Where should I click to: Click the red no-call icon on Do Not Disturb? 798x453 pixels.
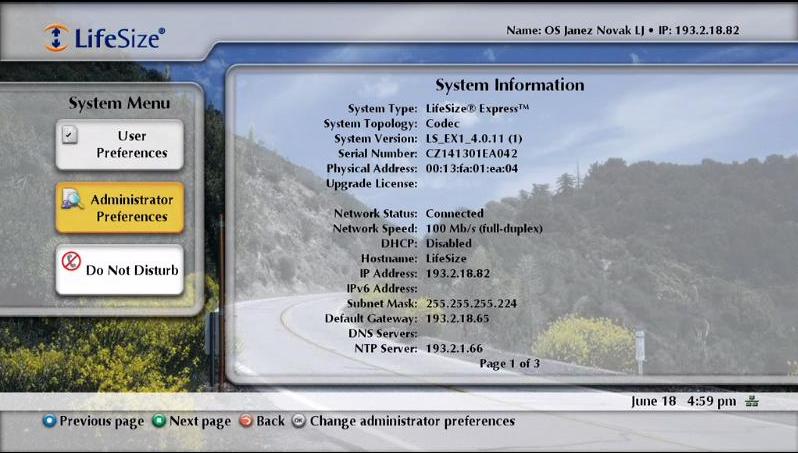click(x=71, y=261)
